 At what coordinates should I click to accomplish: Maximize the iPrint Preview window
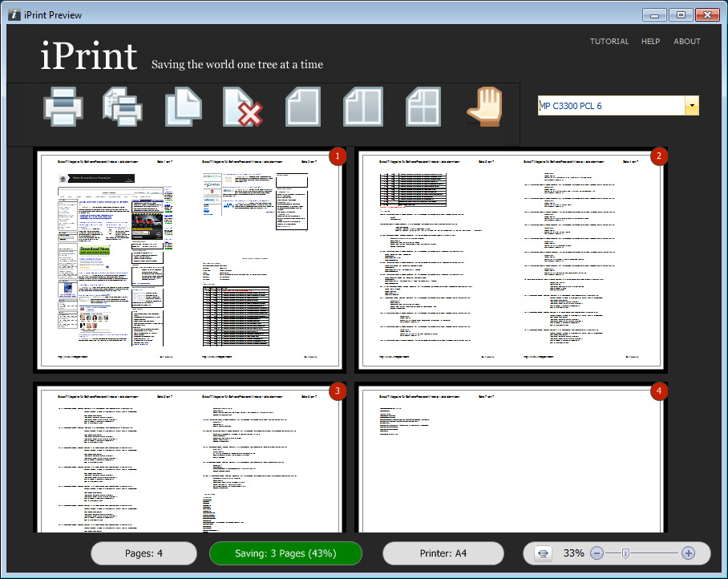pos(681,15)
